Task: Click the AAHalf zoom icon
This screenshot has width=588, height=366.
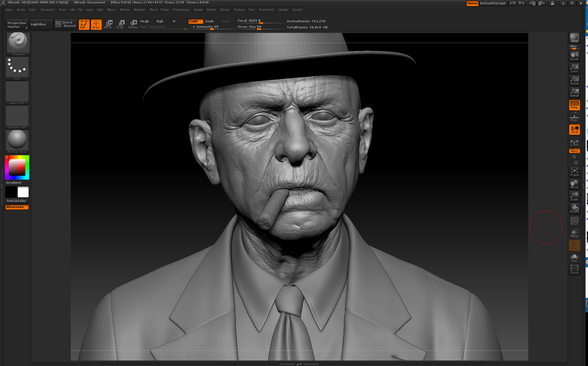Action: 574,92
